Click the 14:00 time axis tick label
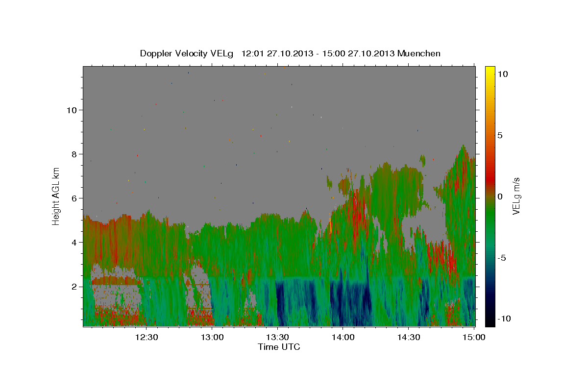This screenshot has height=392, width=588. (343, 337)
